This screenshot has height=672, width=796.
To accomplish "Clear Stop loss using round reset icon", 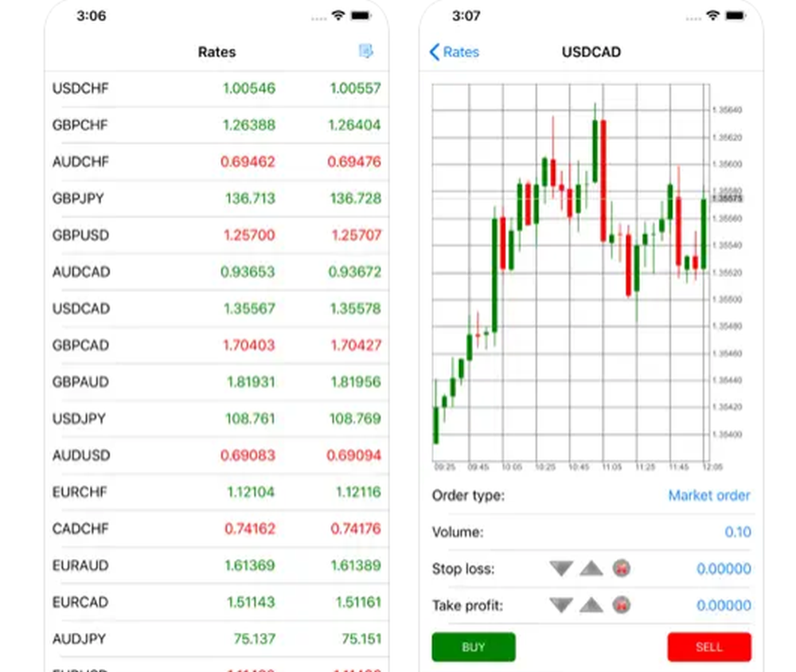I will click(622, 568).
